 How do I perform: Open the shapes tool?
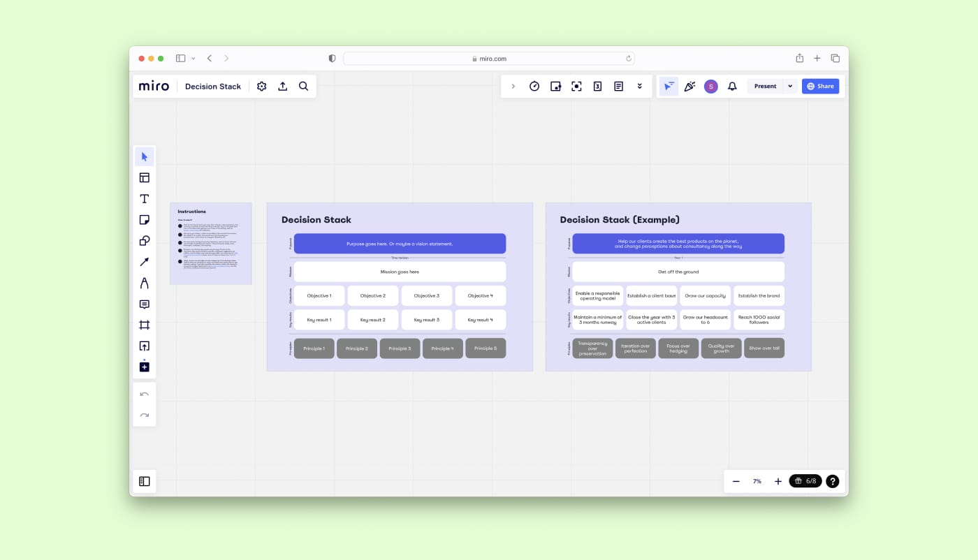[x=144, y=240]
